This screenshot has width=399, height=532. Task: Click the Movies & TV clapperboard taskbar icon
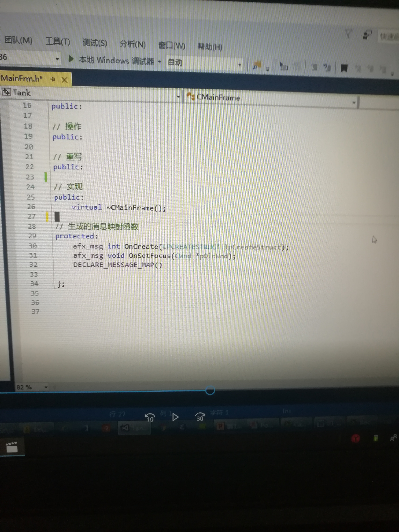[12, 447]
